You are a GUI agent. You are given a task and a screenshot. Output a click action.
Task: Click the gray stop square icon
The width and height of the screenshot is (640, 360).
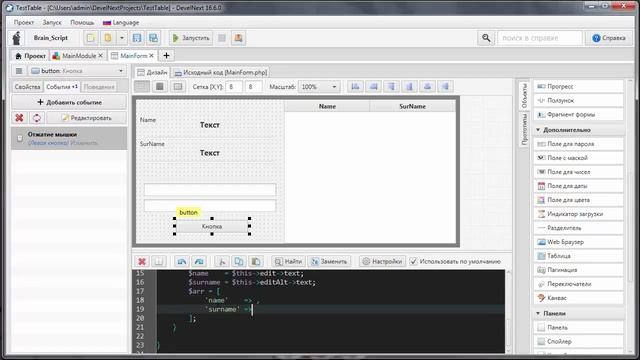222,38
